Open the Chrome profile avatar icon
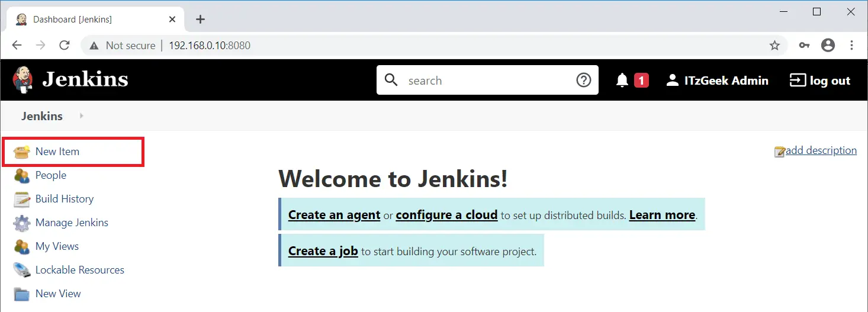Viewport: 868px width, 312px height. (x=828, y=46)
